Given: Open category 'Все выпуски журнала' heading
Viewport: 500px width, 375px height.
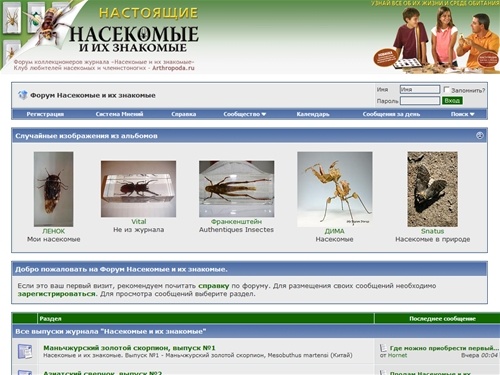Looking at the screenshot, I should click(111, 332).
